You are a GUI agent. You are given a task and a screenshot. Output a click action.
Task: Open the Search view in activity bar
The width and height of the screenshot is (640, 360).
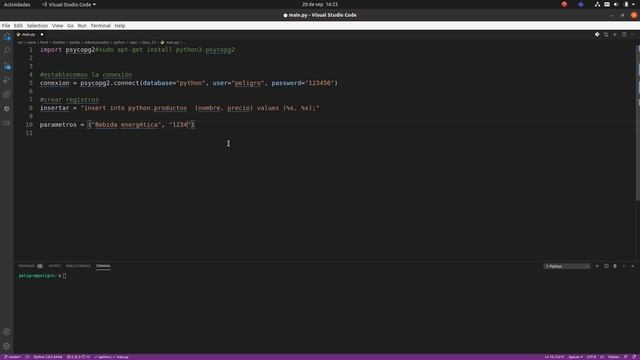(x=7, y=51)
